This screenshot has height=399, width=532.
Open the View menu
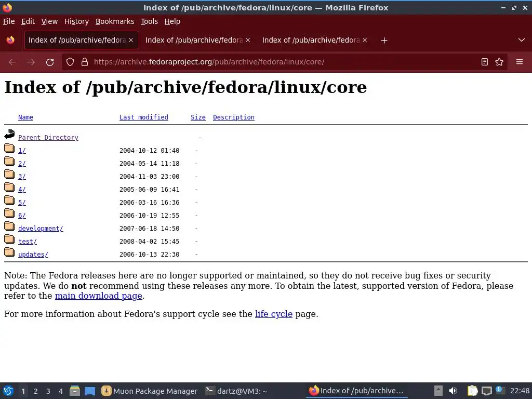(49, 21)
